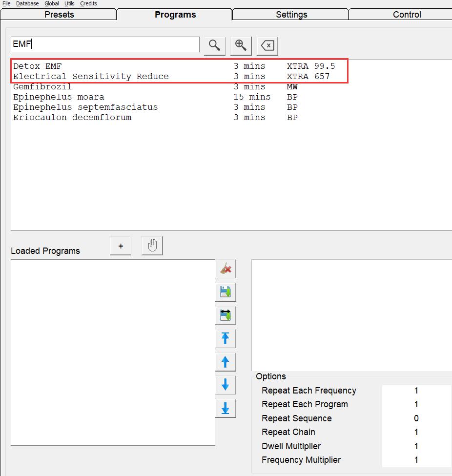452x476 pixels.
Task: Move selected program up one position
Action: click(226, 362)
